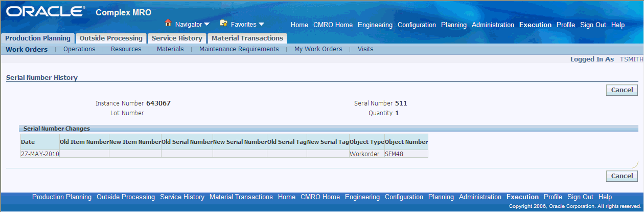Screen dimensions: 644x212
Task: Click the Oracle logo
Action: pyautogui.click(x=46, y=12)
